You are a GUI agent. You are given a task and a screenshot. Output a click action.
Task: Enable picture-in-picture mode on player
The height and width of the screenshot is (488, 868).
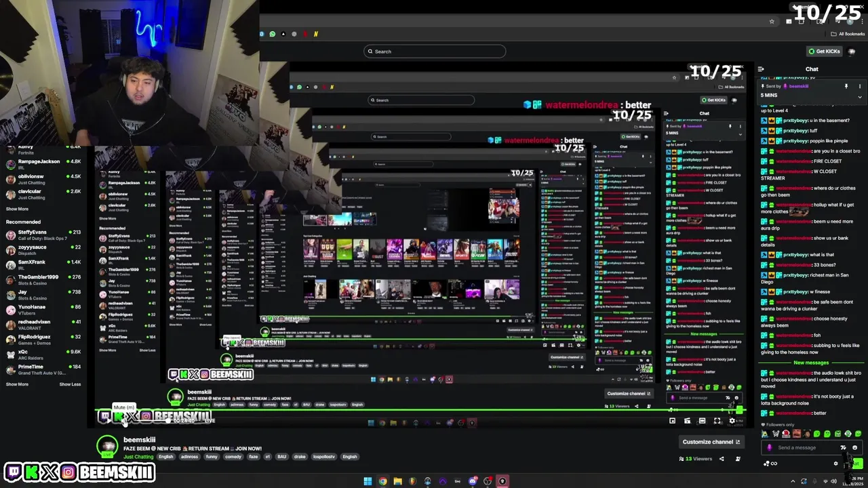point(672,421)
